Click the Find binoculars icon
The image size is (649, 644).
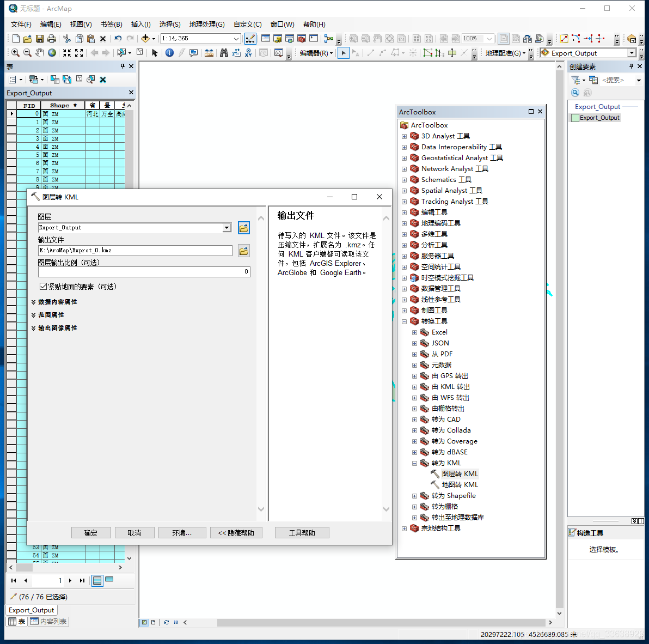pyautogui.click(x=224, y=53)
